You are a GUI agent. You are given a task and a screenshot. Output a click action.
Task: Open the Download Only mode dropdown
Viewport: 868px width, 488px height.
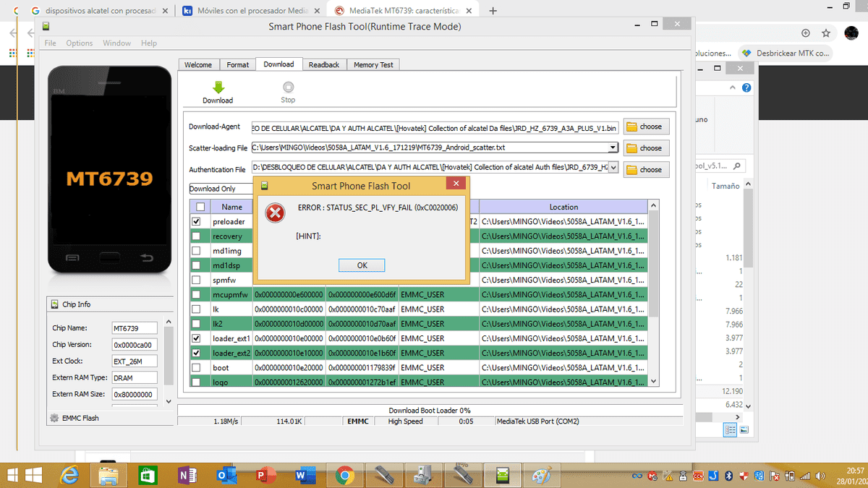[221, 189]
